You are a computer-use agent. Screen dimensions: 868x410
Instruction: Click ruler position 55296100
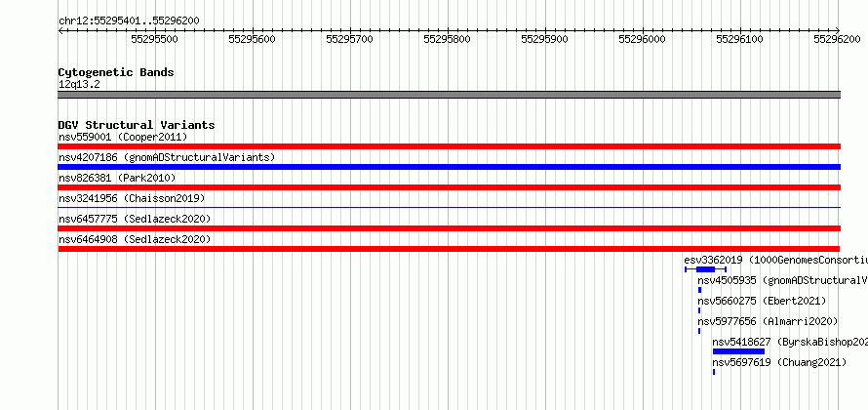pyautogui.click(x=739, y=39)
